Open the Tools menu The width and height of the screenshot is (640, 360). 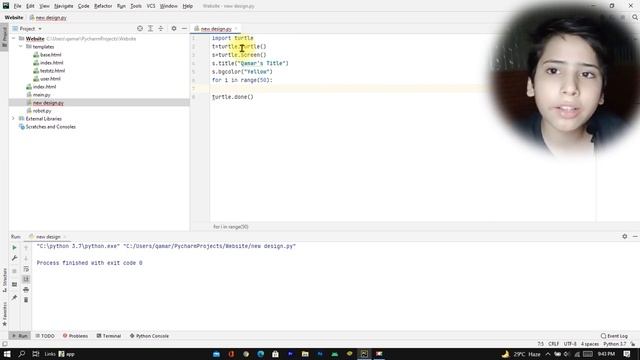[x=136, y=6]
